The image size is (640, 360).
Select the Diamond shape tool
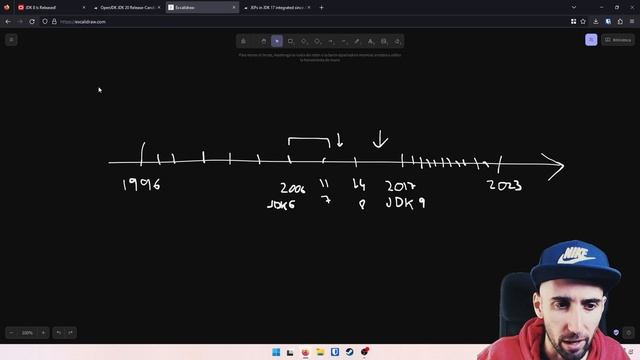304,41
